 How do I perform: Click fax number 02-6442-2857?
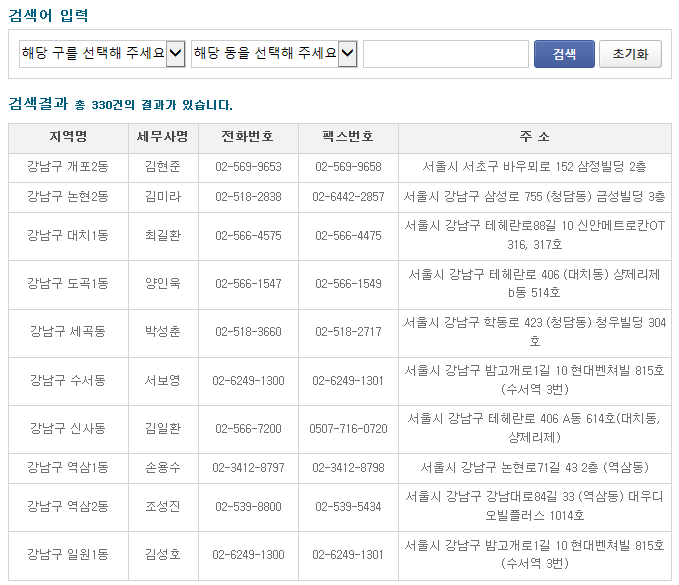click(348, 197)
